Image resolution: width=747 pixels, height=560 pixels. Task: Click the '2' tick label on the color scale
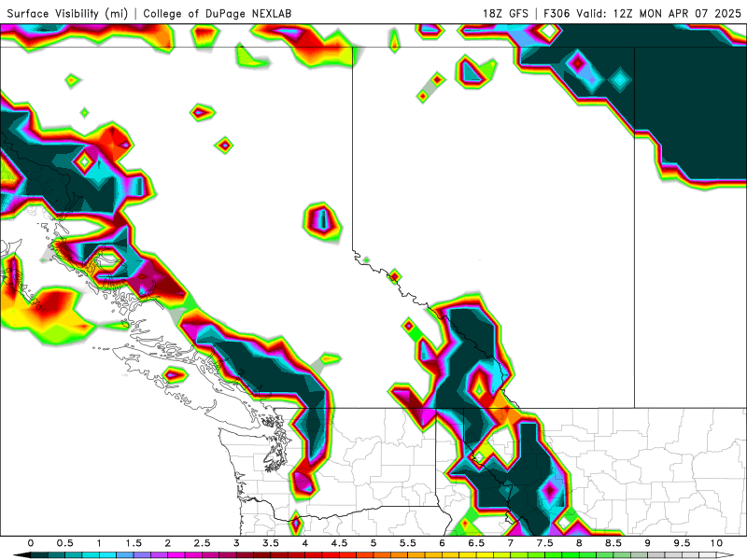click(x=168, y=543)
